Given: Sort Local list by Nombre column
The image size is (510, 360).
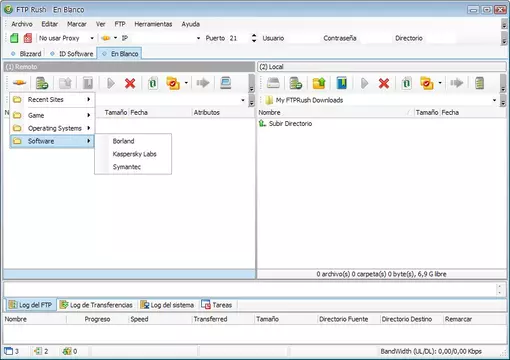Looking at the screenshot, I should (x=335, y=113).
